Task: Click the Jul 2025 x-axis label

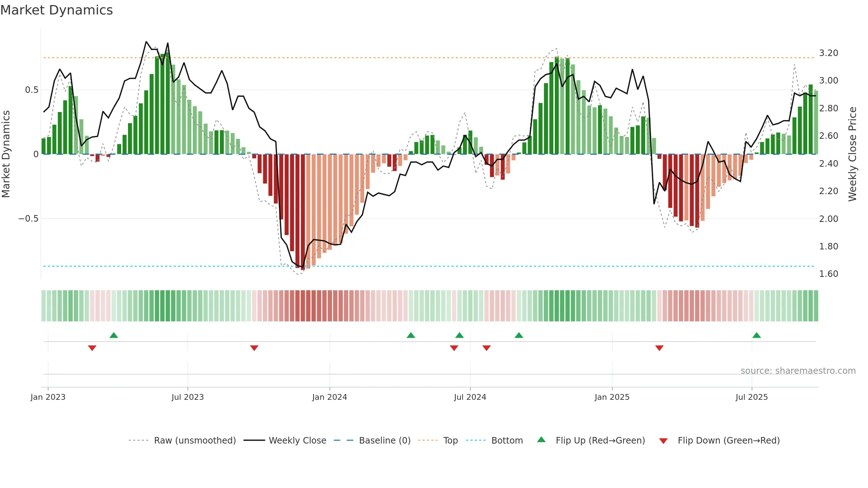Action: (752, 397)
